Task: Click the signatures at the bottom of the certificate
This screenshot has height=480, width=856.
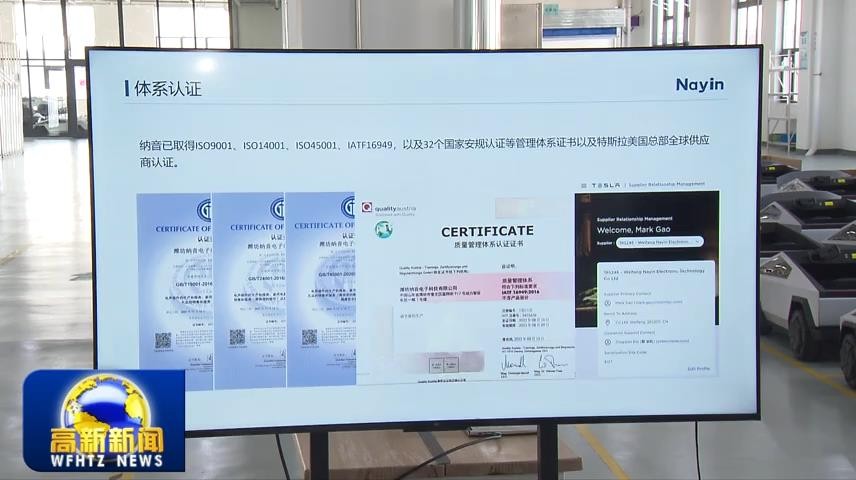Action: (x=534, y=362)
